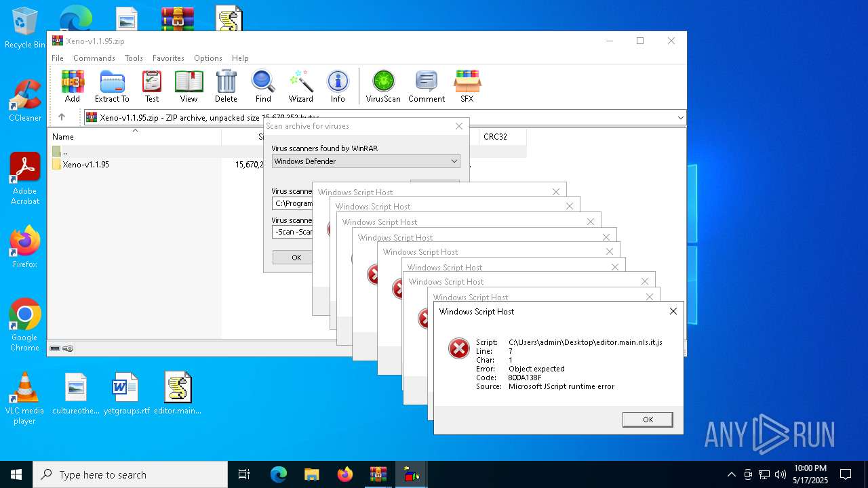This screenshot has width=868, height=488.
Task: Click the SFX toolbar icon
Action: [x=467, y=86]
